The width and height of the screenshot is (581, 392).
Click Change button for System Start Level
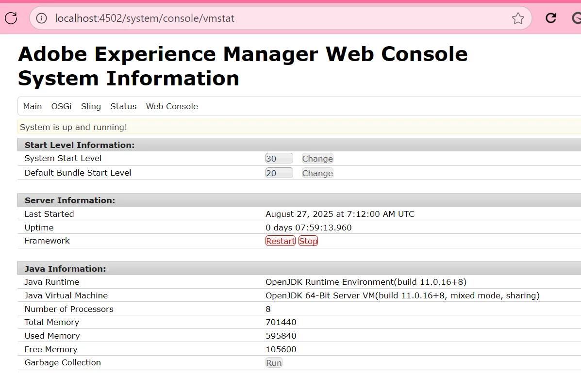pyautogui.click(x=317, y=159)
